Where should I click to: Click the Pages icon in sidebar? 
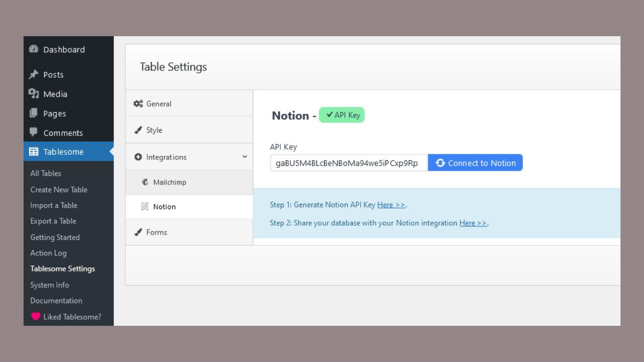click(34, 114)
